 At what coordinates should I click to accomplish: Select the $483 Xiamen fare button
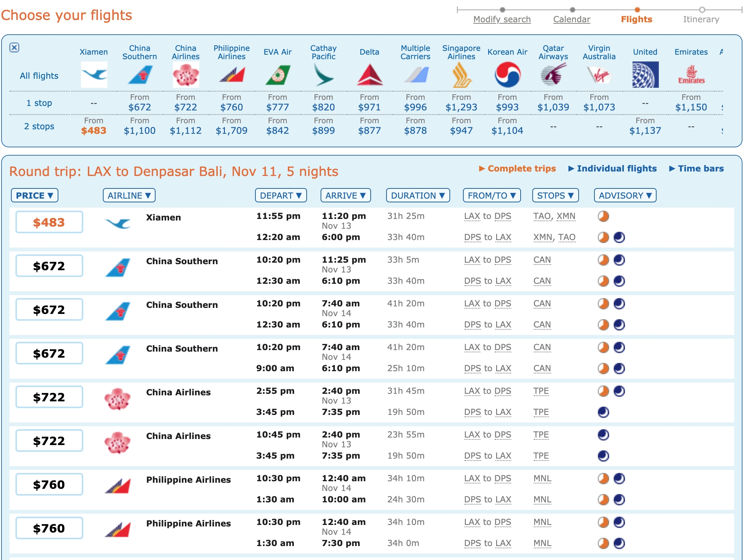(x=49, y=222)
